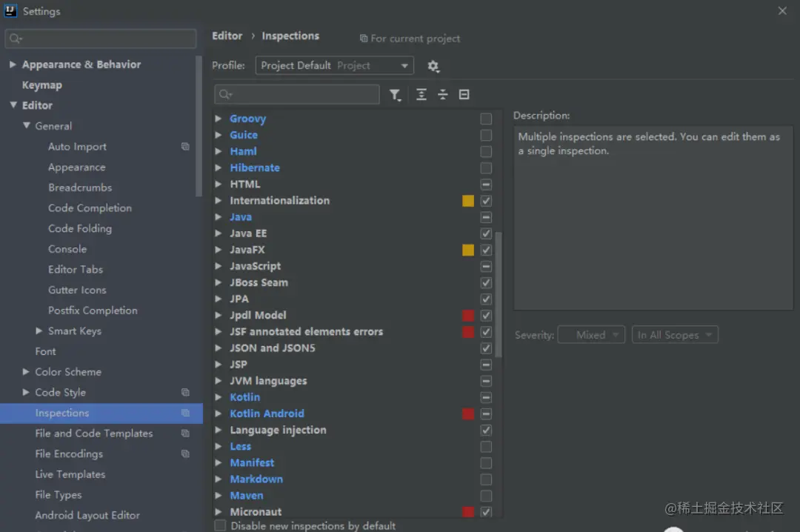The image size is (800, 532).
Task: Click the project-level icon beside Code Style
Action: point(185,392)
